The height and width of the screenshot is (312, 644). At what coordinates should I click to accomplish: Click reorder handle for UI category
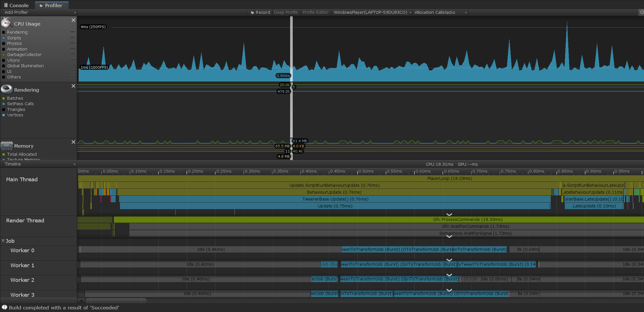(73, 71)
